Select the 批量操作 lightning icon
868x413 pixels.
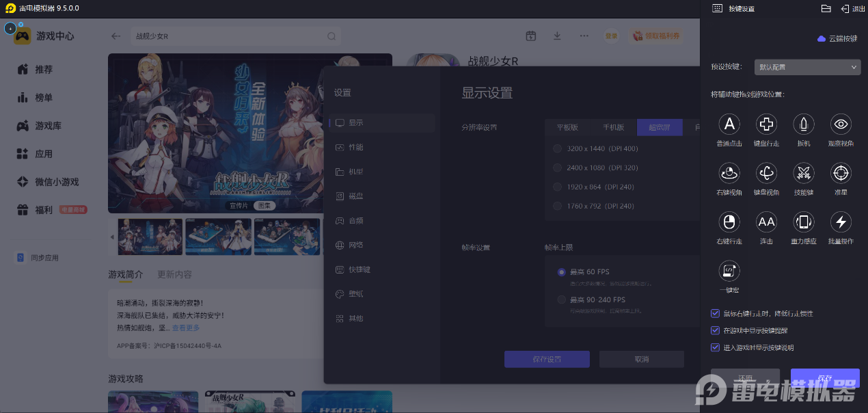pos(841,222)
